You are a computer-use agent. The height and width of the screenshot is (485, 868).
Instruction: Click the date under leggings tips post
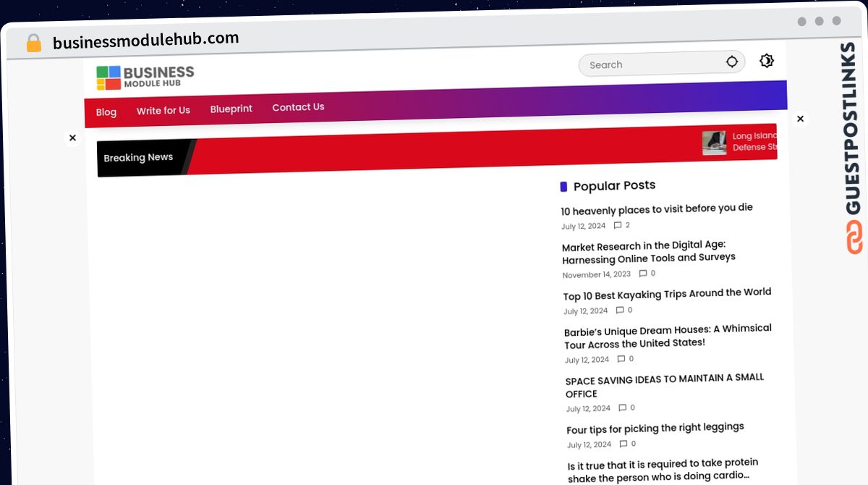pyautogui.click(x=589, y=445)
